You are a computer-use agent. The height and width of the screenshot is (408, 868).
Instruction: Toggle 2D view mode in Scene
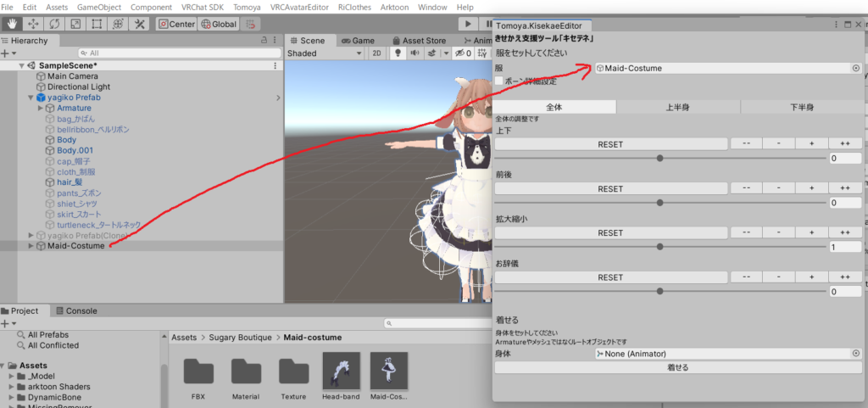pos(377,53)
